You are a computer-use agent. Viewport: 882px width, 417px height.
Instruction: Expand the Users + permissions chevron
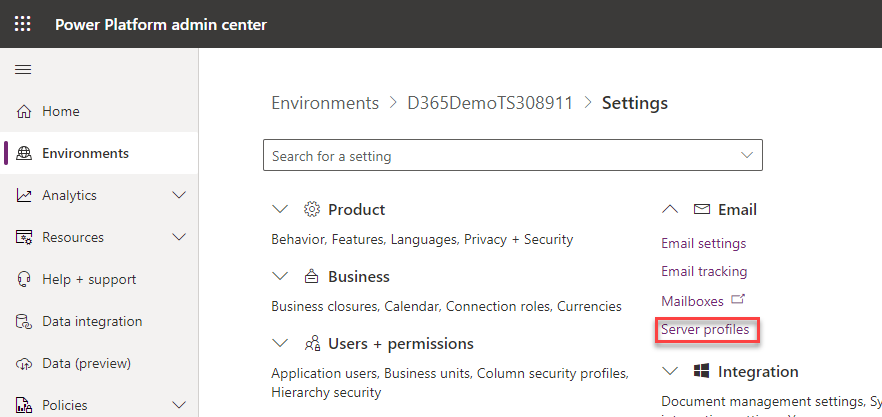pyautogui.click(x=280, y=343)
